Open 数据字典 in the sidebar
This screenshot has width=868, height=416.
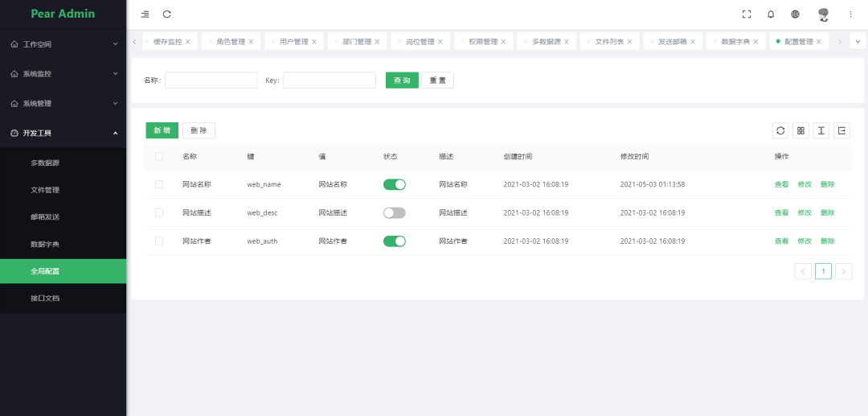(x=45, y=244)
